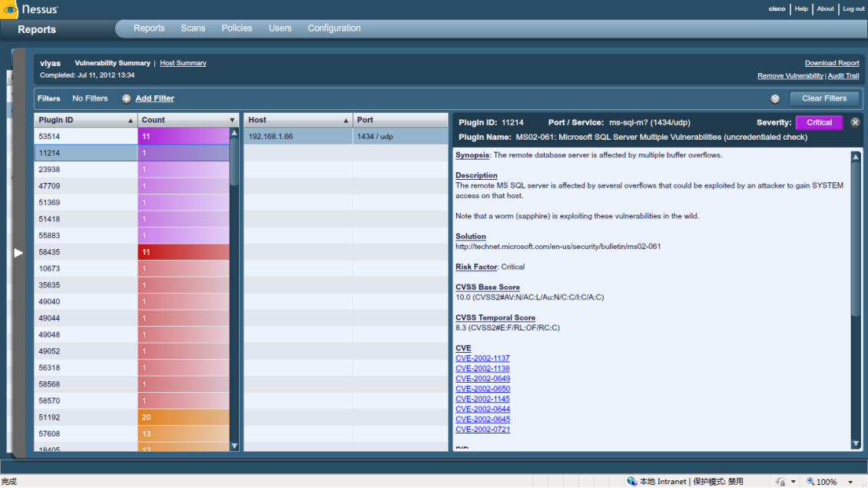Click description panel scrollbar down arrow
Viewport: 868px width, 488px height.
point(856,443)
